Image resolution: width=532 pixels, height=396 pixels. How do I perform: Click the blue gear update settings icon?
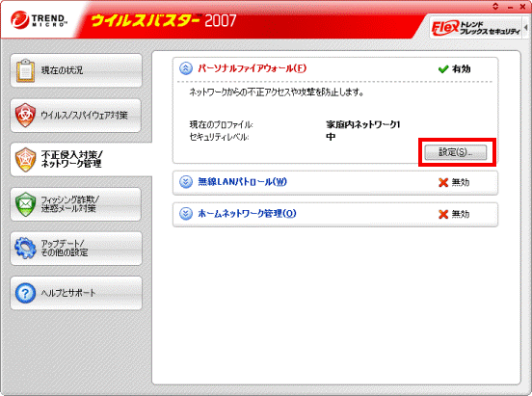coord(25,249)
